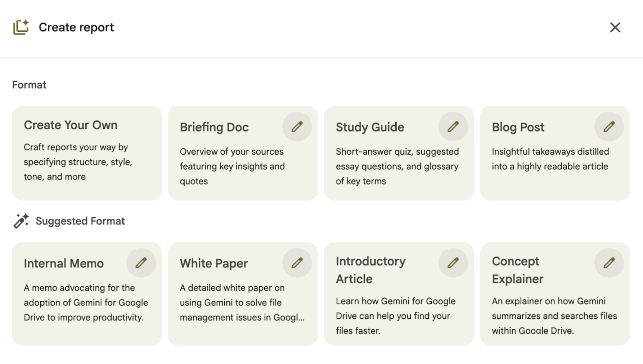Viewport: 643px width, 364px height.
Task: Click the Internal Memo pencil icon
Action: [x=141, y=263]
